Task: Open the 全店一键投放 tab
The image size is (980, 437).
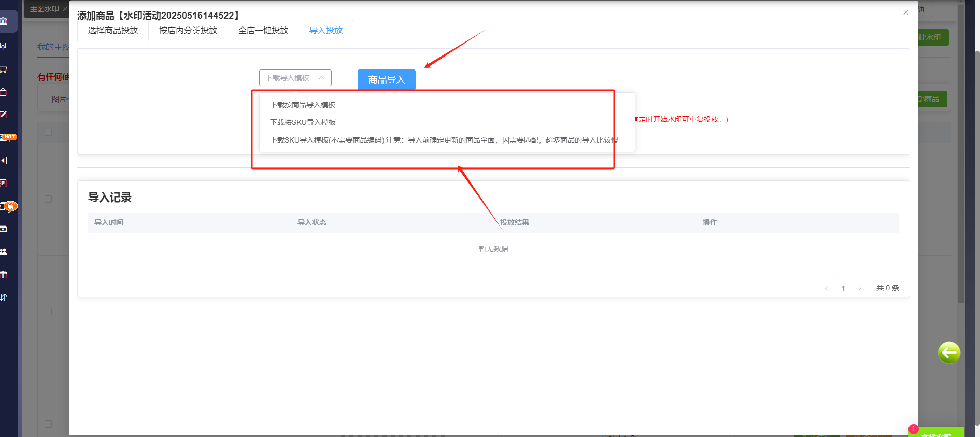Action: 263,31
